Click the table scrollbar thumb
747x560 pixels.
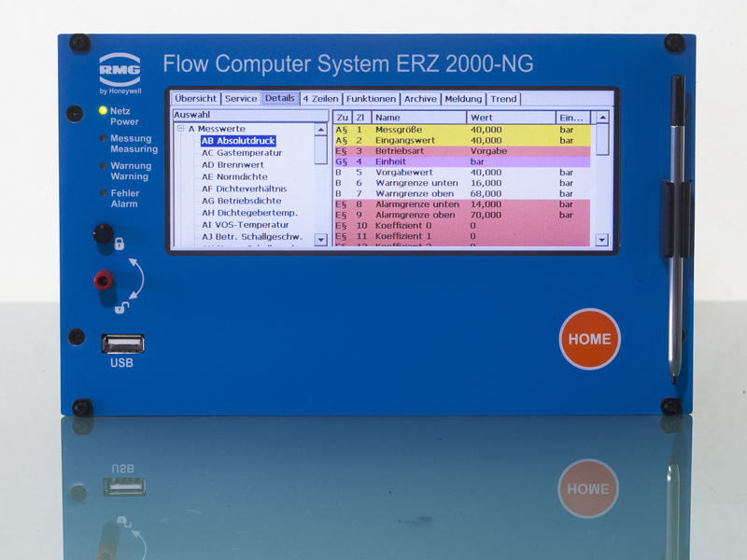click(602, 139)
